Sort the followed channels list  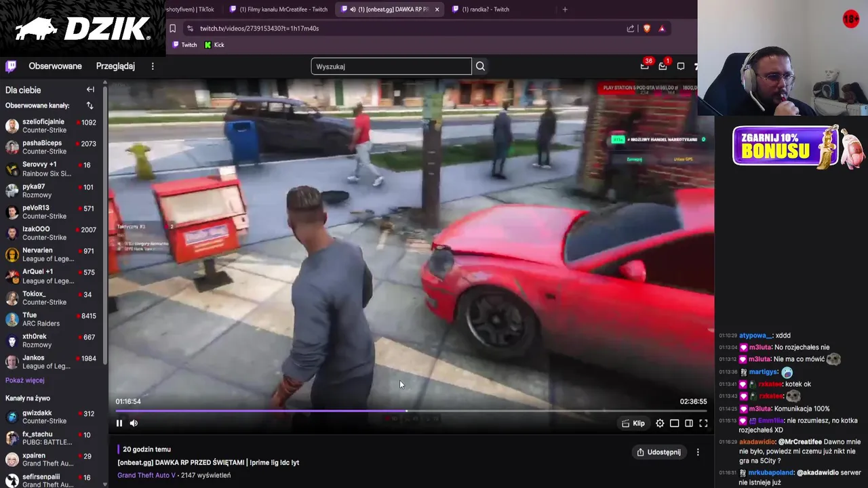coord(90,106)
